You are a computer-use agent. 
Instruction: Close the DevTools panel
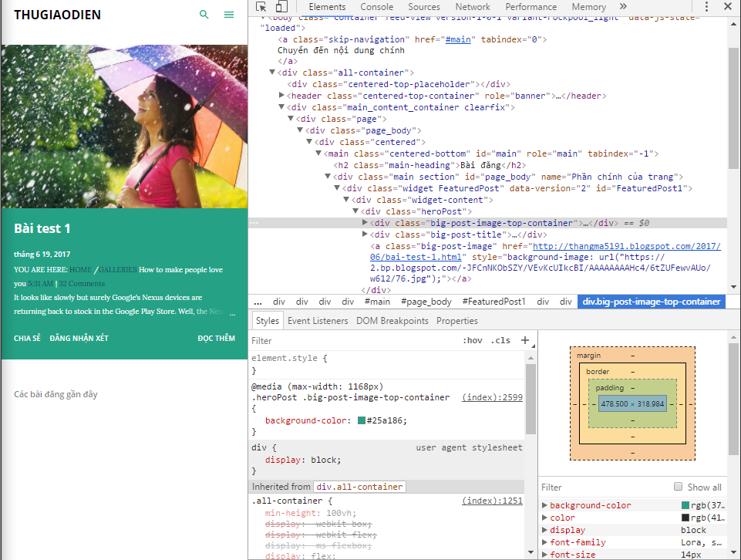click(x=728, y=7)
